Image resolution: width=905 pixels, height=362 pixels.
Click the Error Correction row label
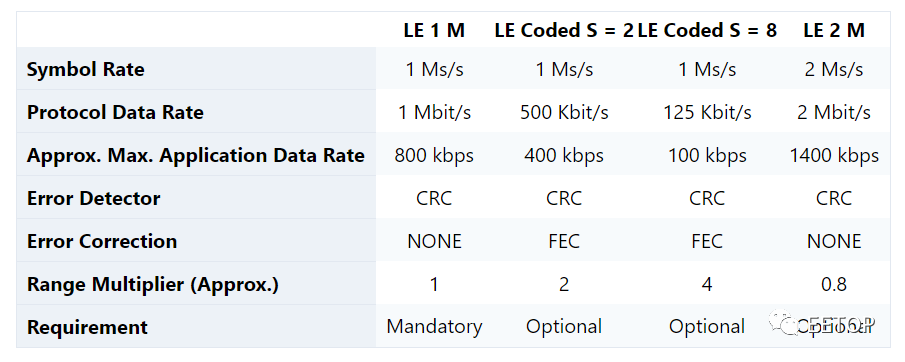click(x=102, y=241)
